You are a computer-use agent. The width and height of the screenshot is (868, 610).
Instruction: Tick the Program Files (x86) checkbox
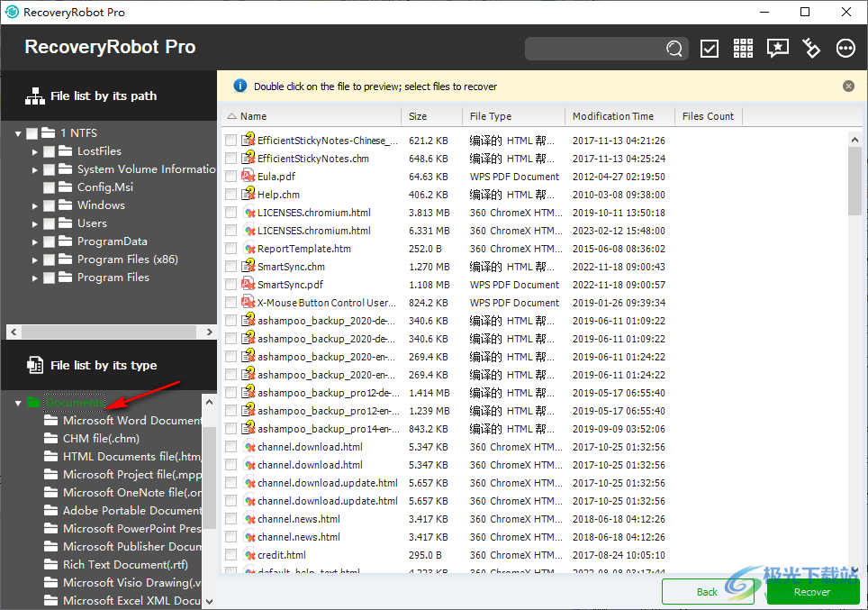[x=50, y=259]
